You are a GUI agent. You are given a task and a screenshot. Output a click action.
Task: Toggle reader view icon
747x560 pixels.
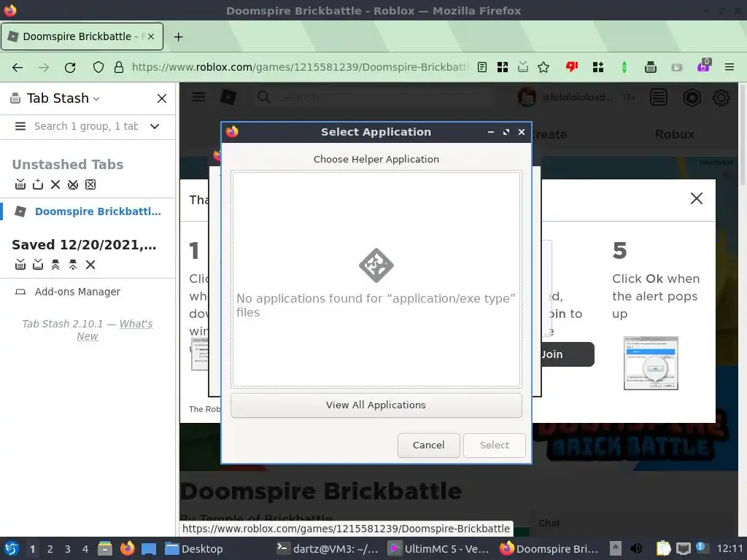click(482, 67)
